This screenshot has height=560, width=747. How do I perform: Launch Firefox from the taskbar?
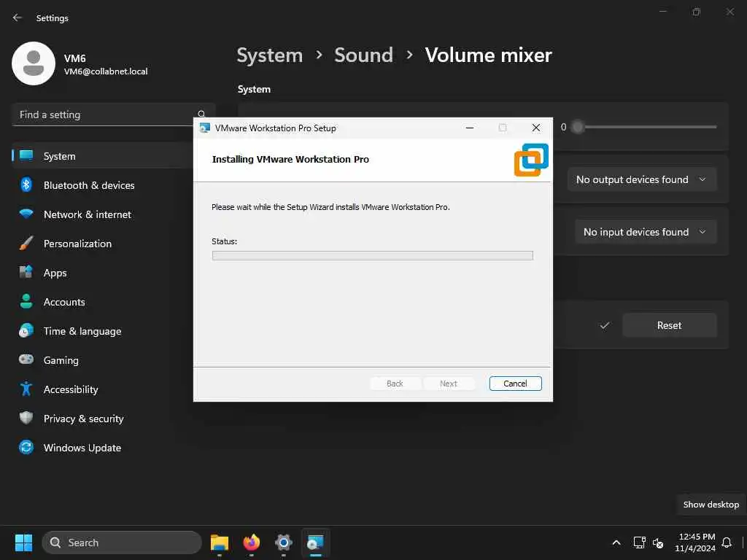click(251, 542)
